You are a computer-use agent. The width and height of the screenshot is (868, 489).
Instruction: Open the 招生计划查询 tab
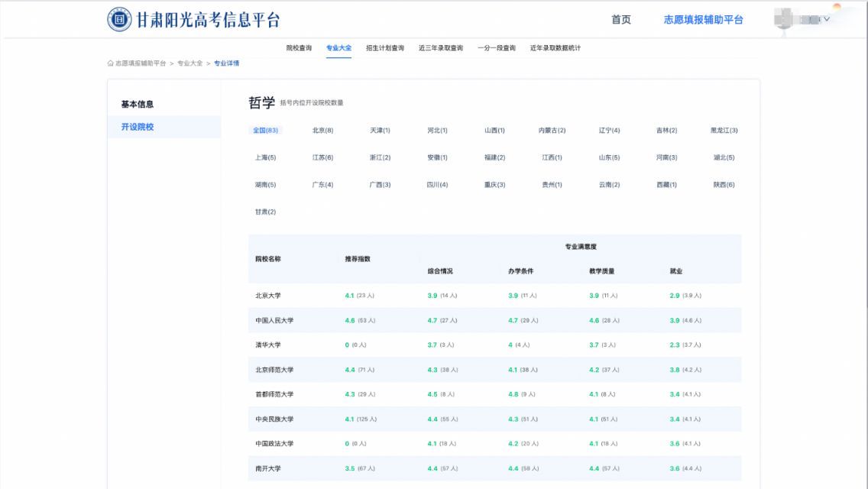(385, 48)
